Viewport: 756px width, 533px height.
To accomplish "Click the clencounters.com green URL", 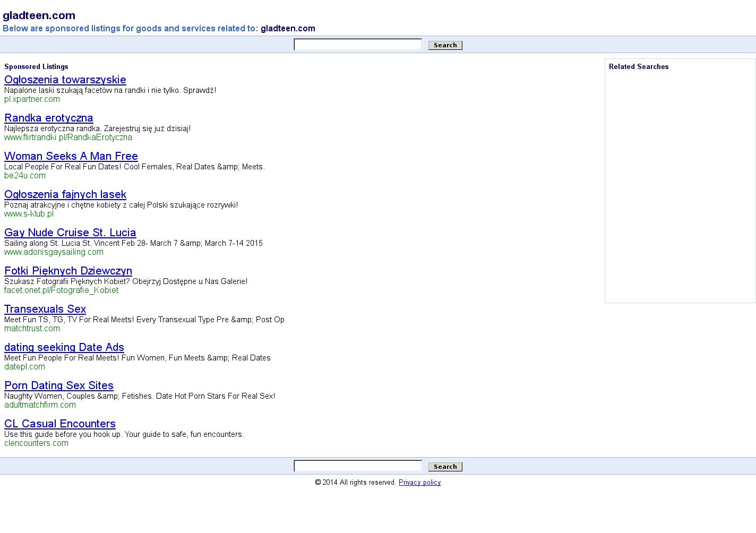I will pos(36,443).
